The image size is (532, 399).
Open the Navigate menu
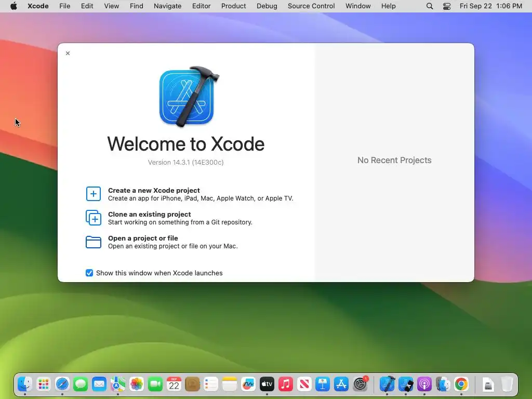[167, 6]
